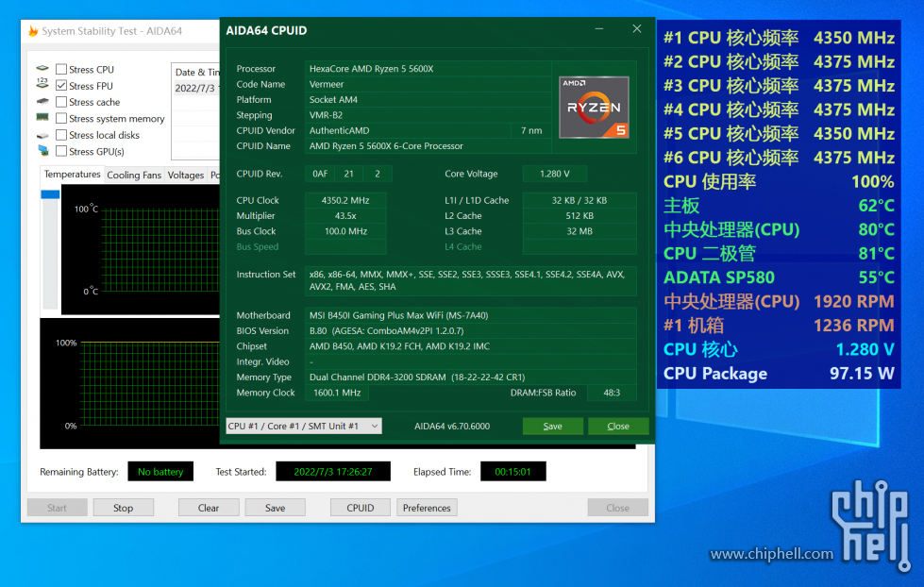Click the 2022/7/3 date log entry
The height and width of the screenshot is (587, 924).
coord(195,88)
